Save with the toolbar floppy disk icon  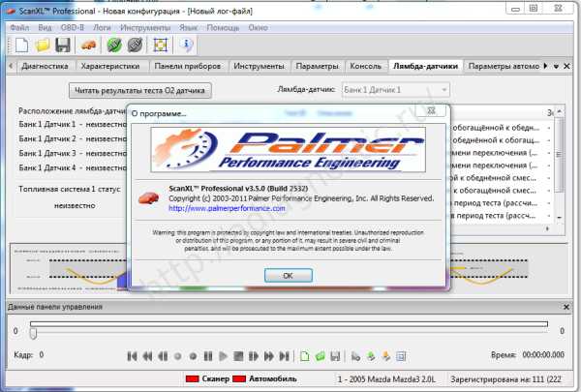[x=63, y=45]
